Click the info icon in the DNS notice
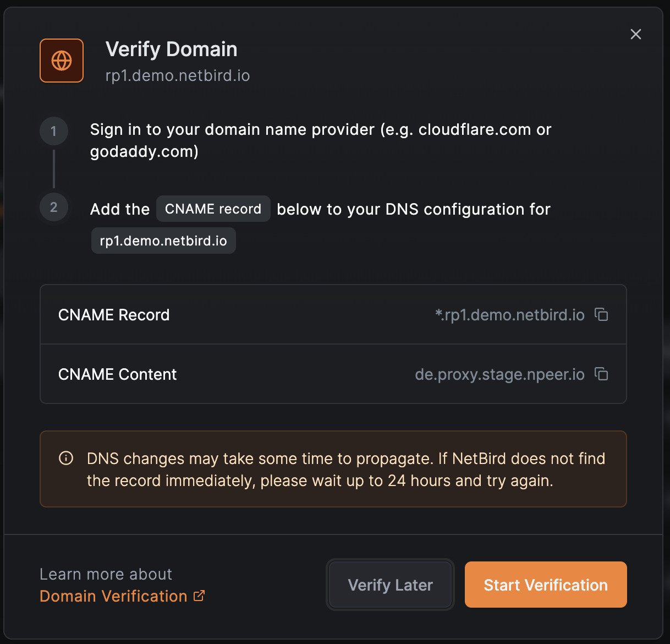Image resolution: width=670 pixels, height=644 pixels. (x=66, y=459)
